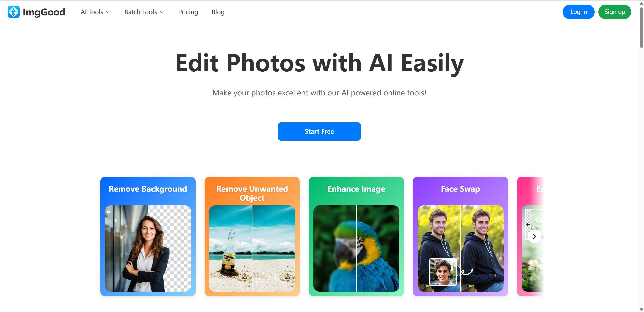Viewport: 644px width, 312px height.
Task: Click the small face inset in Face Swap
Action: [443, 272]
